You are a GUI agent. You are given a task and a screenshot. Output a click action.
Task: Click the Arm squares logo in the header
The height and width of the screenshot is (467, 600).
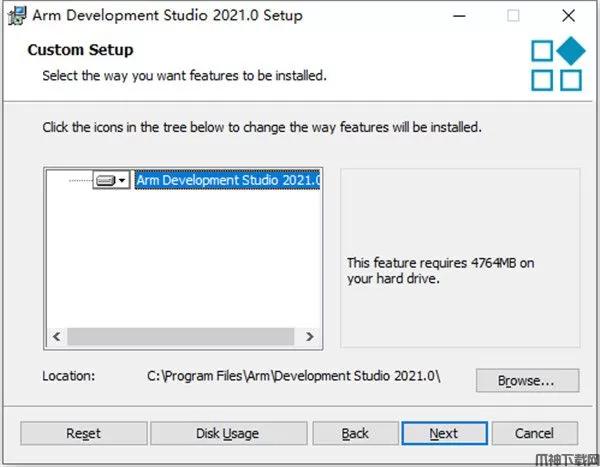click(x=556, y=64)
